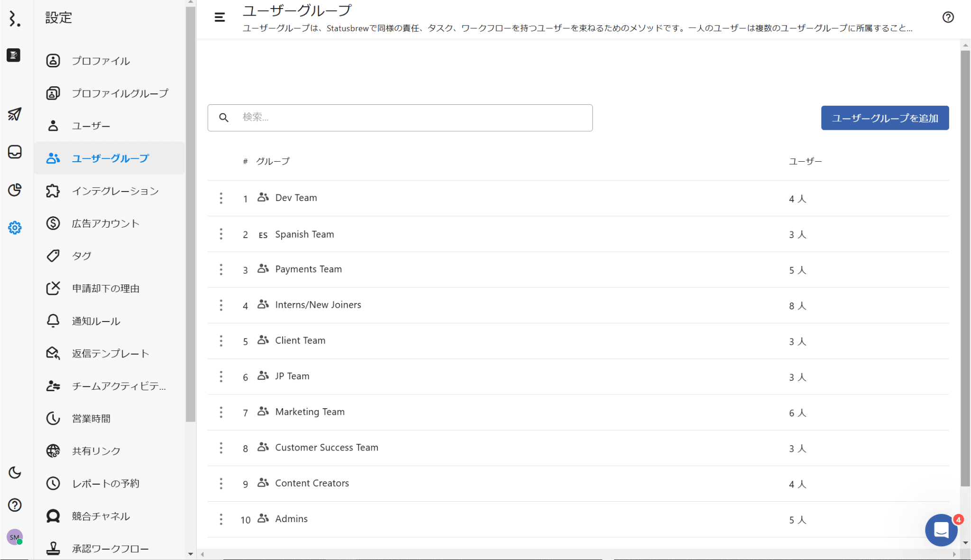The height and width of the screenshot is (560, 971).
Task: Open options menu for Dev Team
Action: coord(221,198)
